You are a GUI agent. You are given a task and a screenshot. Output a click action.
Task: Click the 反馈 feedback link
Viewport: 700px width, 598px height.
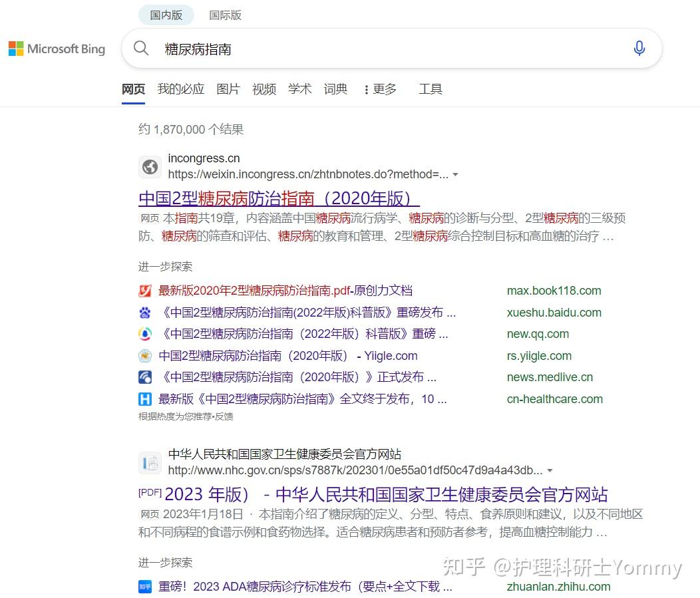tap(224, 416)
